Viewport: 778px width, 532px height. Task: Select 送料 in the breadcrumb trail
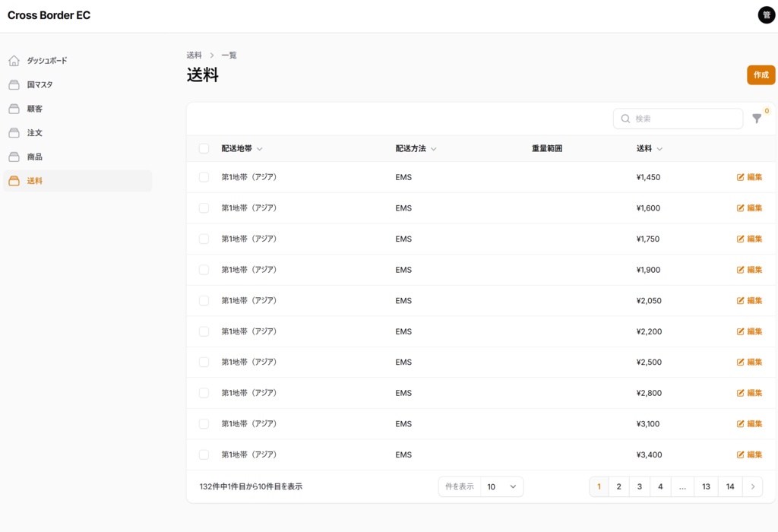click(x=193, y=55)
